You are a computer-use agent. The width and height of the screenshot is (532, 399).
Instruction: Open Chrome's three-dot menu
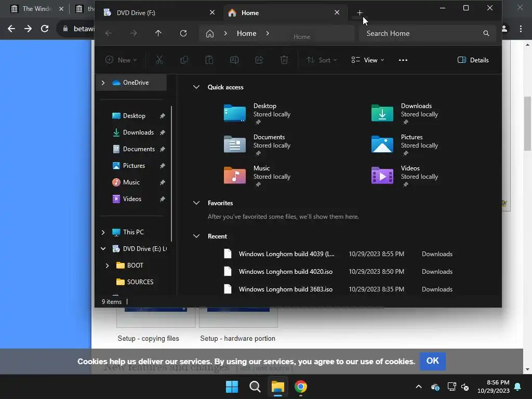click(x=521, y=29)
